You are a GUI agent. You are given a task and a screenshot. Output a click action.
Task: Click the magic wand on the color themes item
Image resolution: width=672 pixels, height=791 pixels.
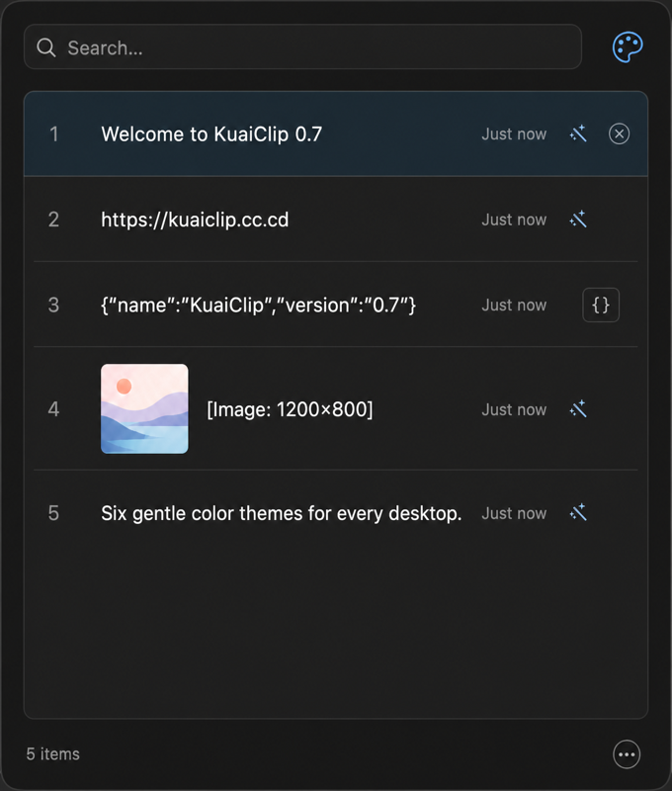pos(578,512)
